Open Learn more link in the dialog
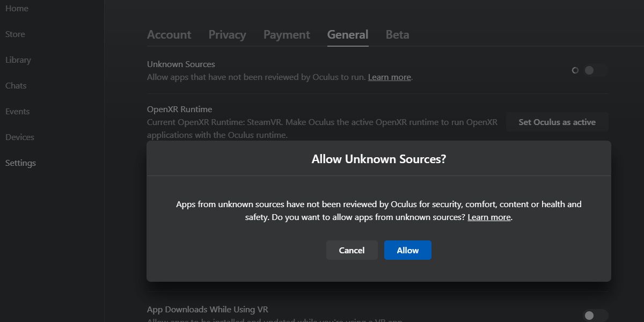This screenshot has height=322, width=644. (x=489, y=217)
